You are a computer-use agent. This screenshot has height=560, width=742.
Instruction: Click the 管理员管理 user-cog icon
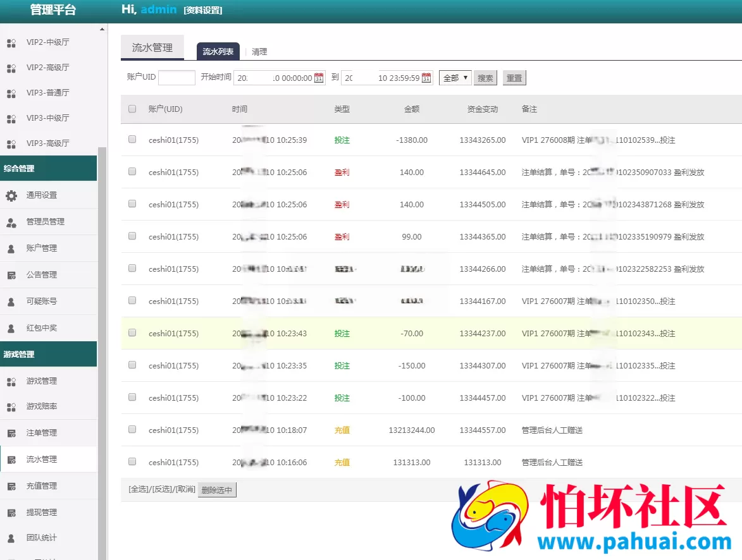click(11, 222)
